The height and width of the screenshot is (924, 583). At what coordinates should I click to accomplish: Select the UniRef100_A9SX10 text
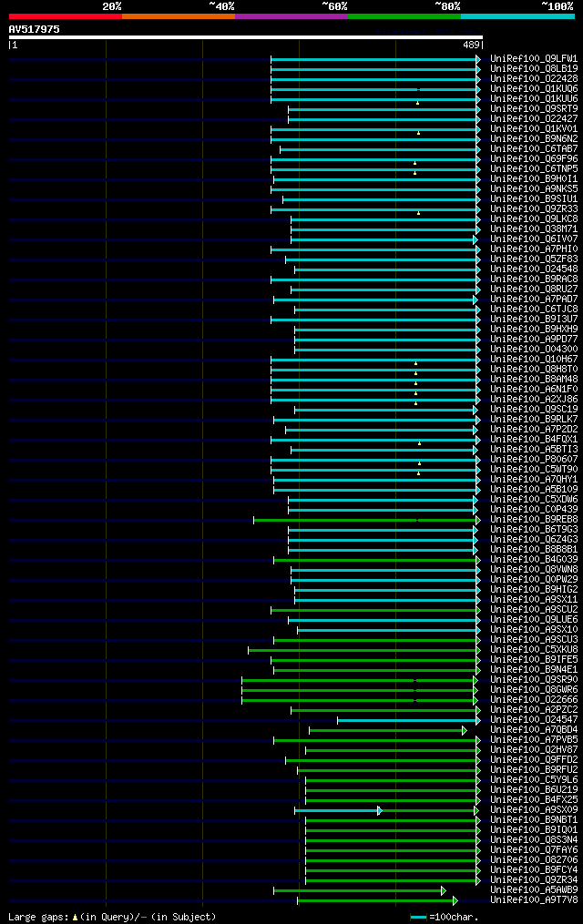click(534, 630)
